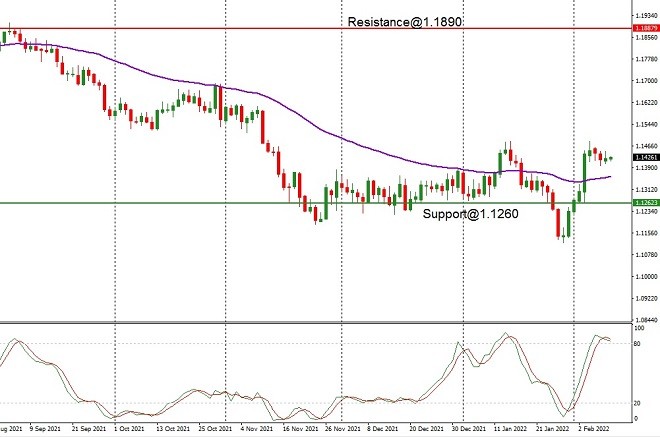
Task: Click the 16 Nov 2021 date label
Action: click(x=300, y=429)
